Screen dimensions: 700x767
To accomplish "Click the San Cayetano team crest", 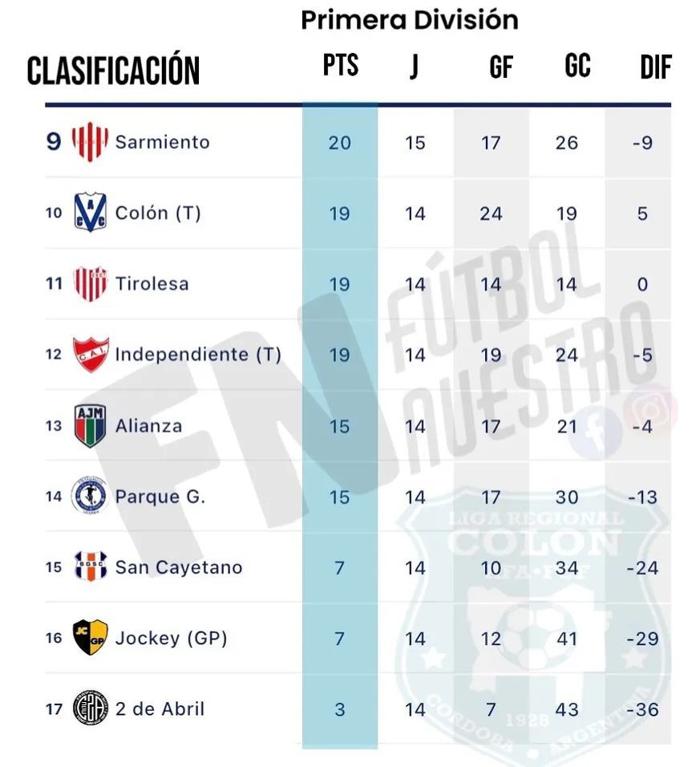I will [x=90, y=567].
